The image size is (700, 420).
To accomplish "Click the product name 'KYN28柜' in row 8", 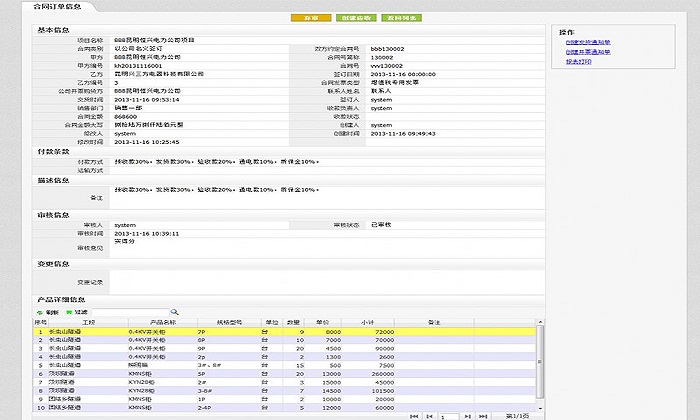I will pos(142,391).
